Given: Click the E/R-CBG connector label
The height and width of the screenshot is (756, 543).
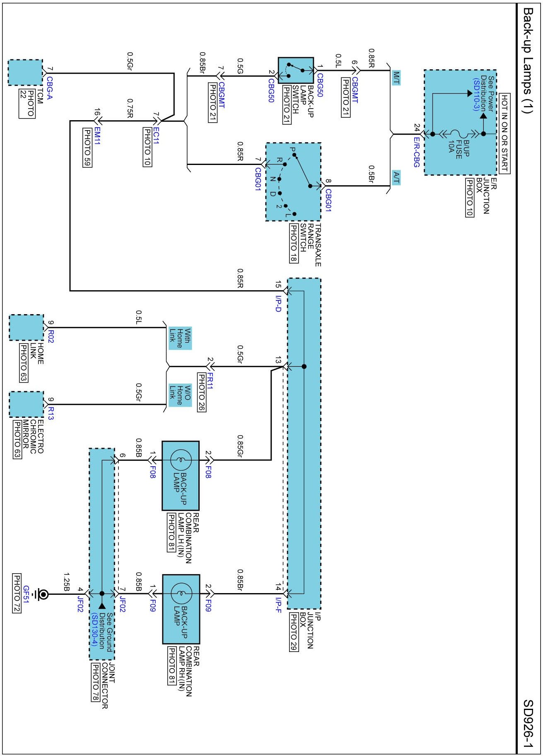Looking at the screenshot, I should tap(417, 152).
